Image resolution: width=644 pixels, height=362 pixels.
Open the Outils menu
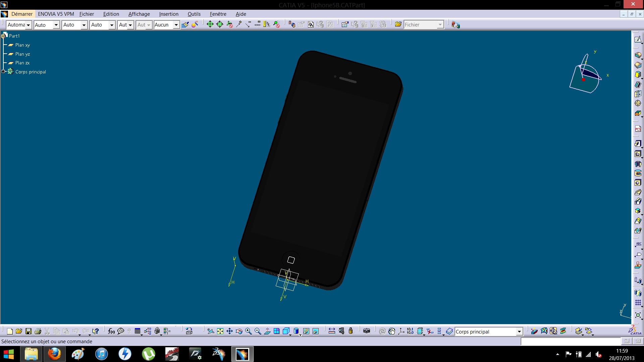(x=194, y=14)
